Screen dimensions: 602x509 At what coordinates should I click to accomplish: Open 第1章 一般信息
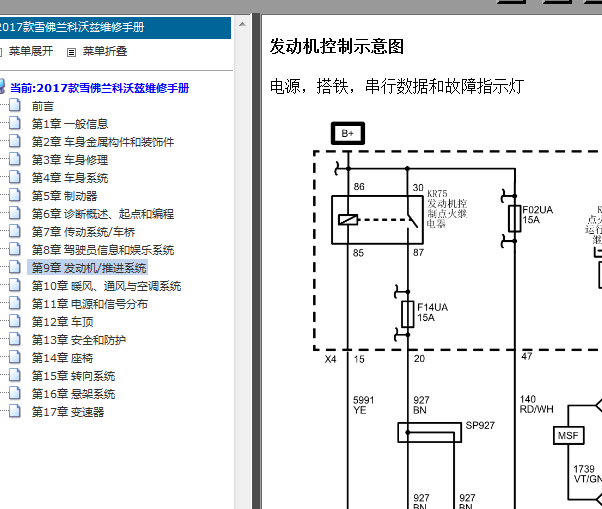tap(70, 124)
